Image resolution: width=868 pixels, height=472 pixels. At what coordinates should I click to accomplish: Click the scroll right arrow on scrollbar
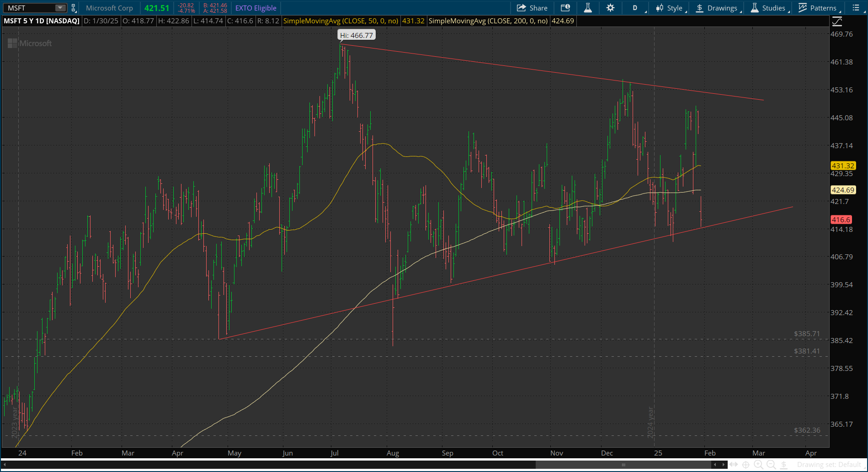click(x=723, y=465)
